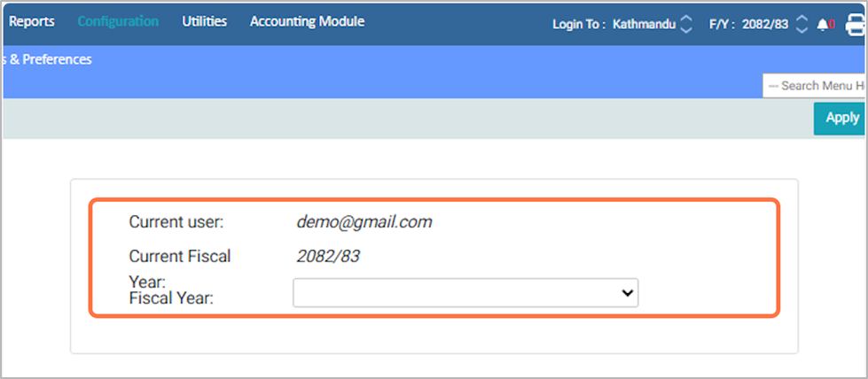Open the Accounting Module menu
The height and width of the screenshot is (379, 868).
point(307,21)
